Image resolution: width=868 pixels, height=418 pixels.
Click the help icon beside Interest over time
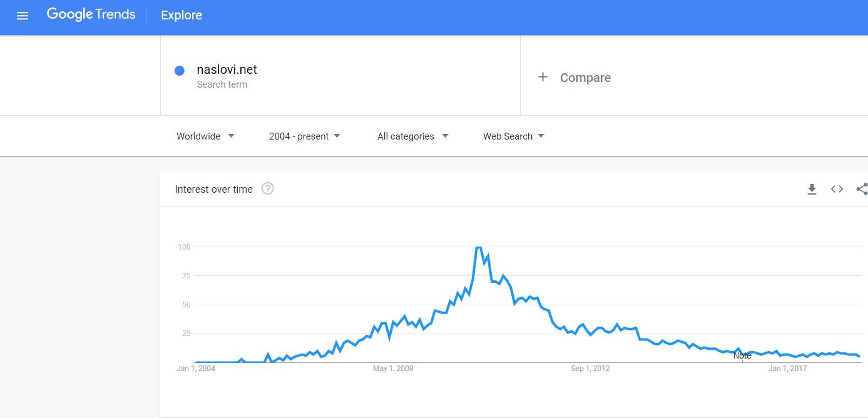[268, 188]
